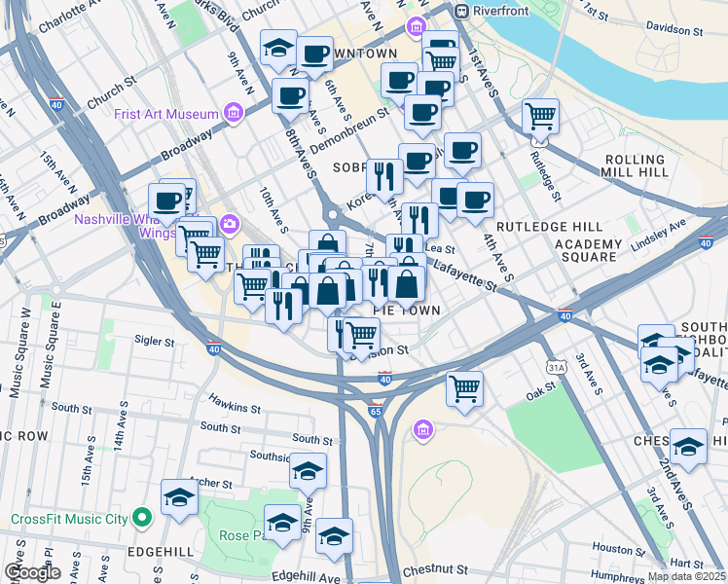Click the shopping cart marker near Rutledge St
This screenshot has height=584, width=728.
540,118
